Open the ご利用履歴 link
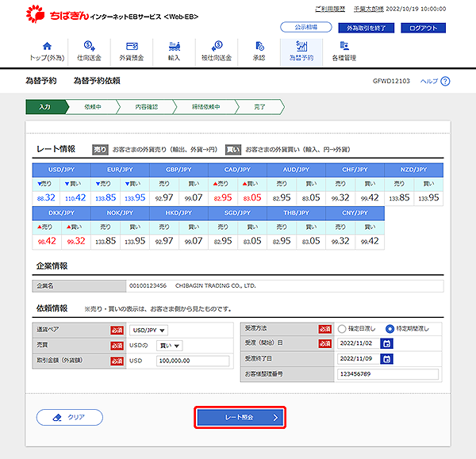Image resolution: width=476 pixels, height=459 pixels. click(x=330, y=9)
